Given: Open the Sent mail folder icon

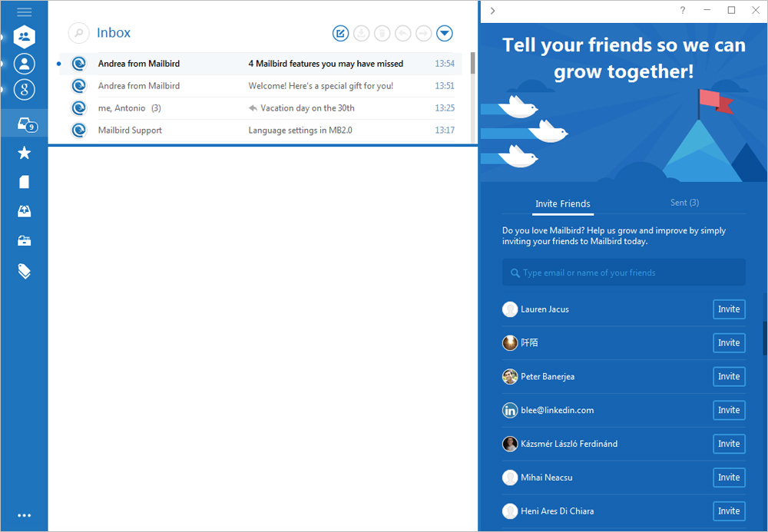Looking at the screenshot, I should coord(24,211).
